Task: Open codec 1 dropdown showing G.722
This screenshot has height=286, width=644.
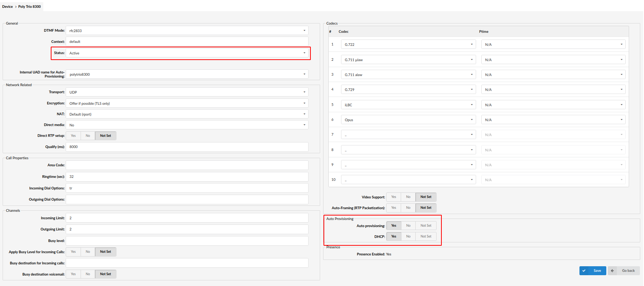Action: coord(409,44)
